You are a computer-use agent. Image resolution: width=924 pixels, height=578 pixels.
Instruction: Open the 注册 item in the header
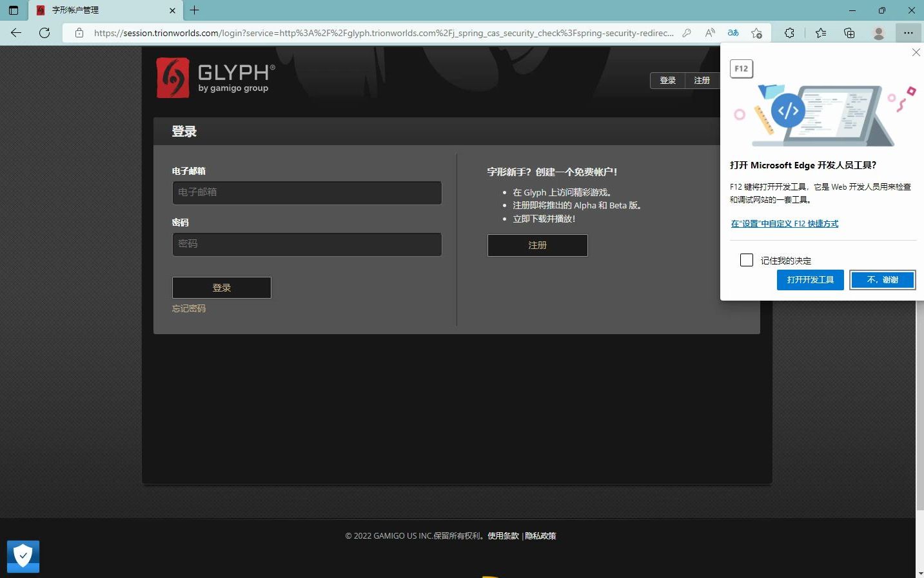tap(702, 81)
